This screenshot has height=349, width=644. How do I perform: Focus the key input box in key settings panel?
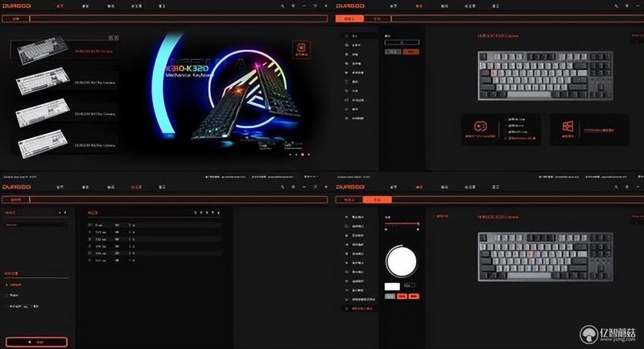click(x=402, y=43)
